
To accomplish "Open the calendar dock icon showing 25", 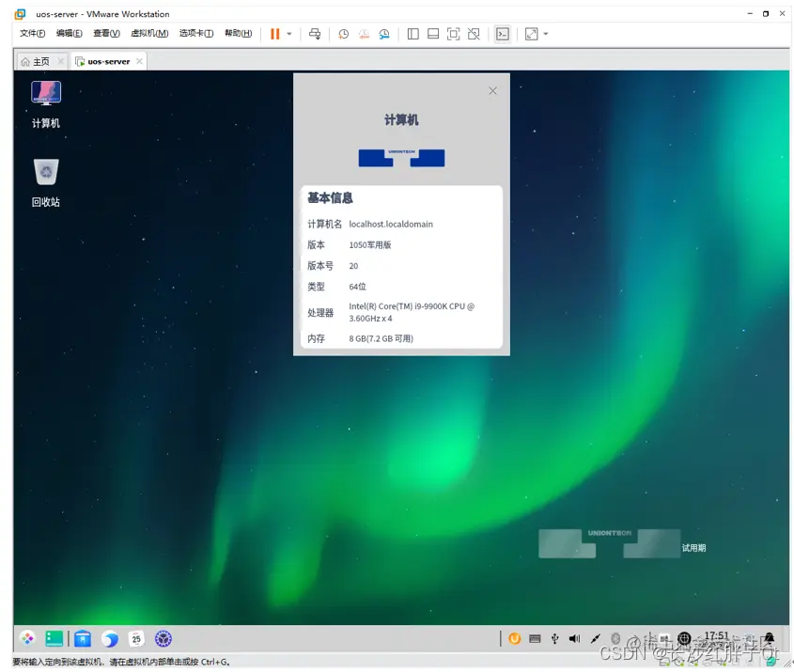I will pos(136,638).
